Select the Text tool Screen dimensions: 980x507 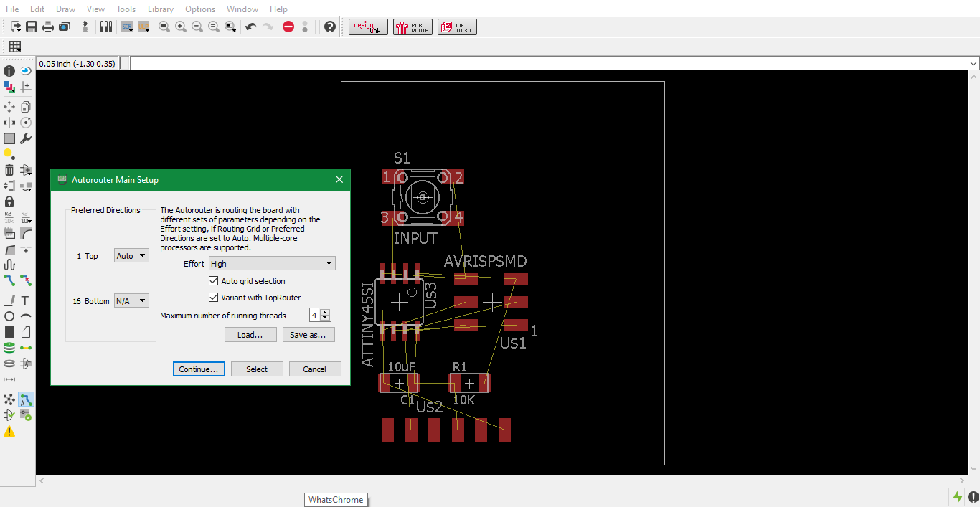[26, 300]
